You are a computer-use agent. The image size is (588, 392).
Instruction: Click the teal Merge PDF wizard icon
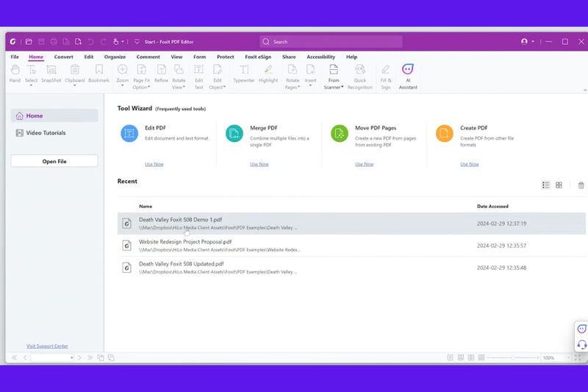[x=234, y=134]
